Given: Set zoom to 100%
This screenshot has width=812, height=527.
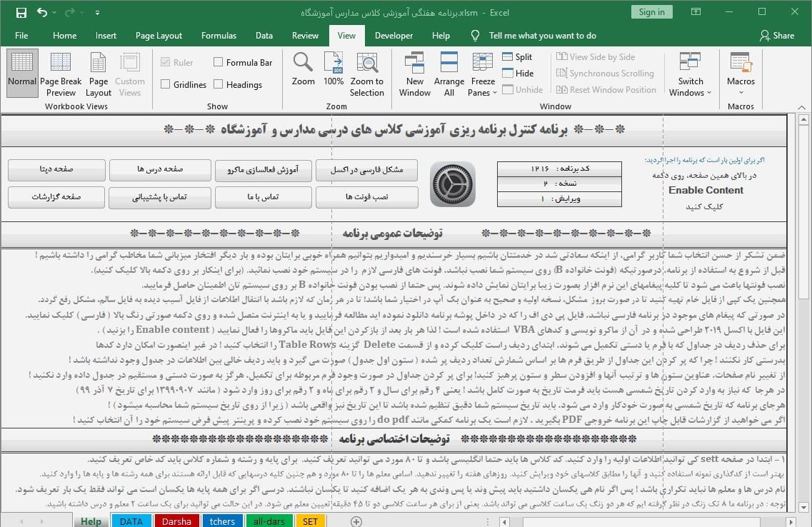Looking at the screenshot, I should [334, 69].
